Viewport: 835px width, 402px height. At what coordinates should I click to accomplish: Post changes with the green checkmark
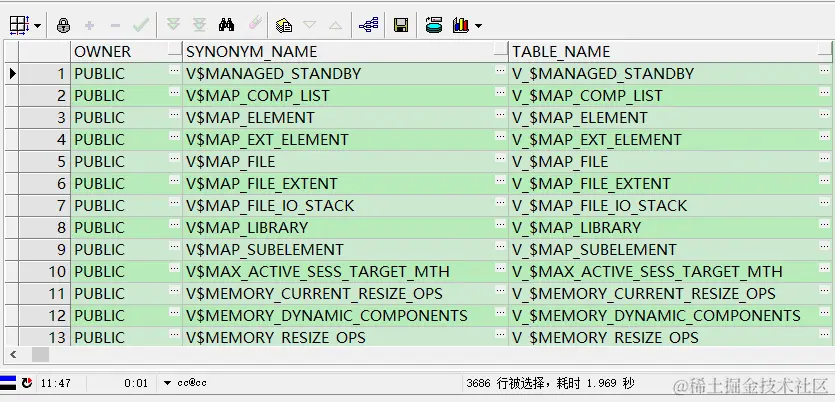point(141,24)
